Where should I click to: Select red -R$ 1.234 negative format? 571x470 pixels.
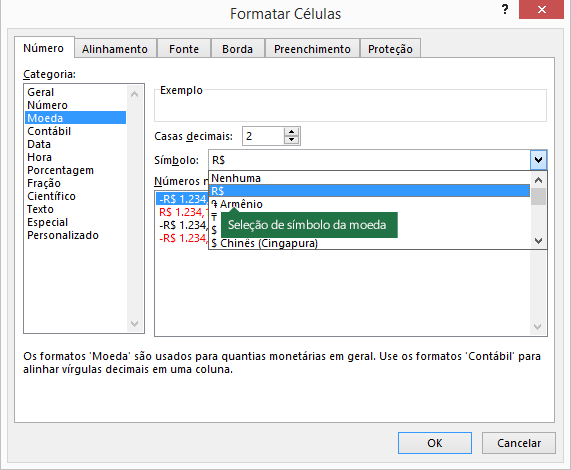(x=182, y=238)
